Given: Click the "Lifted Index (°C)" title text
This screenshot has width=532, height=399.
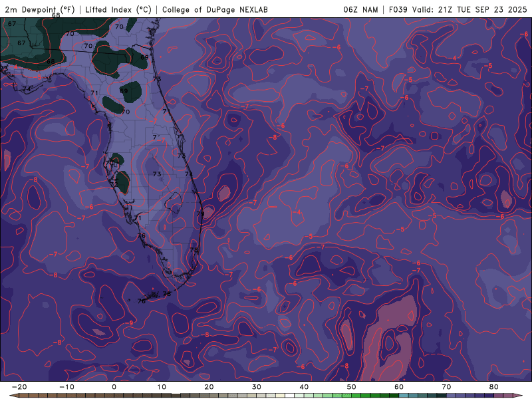Looking at the screenshot, I should tap(118, 9).
